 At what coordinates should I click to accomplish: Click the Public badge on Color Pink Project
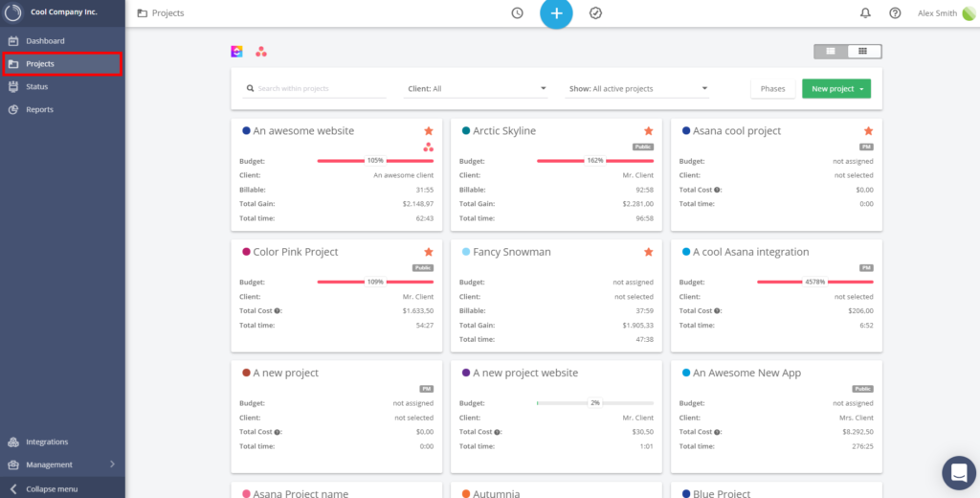[423, 268]
